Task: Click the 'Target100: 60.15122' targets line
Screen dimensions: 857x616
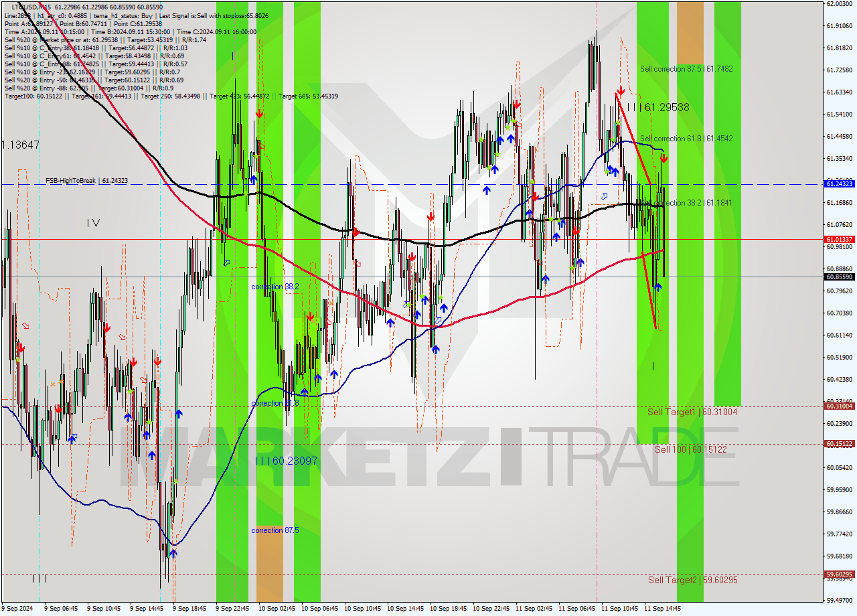Action: 171,96
